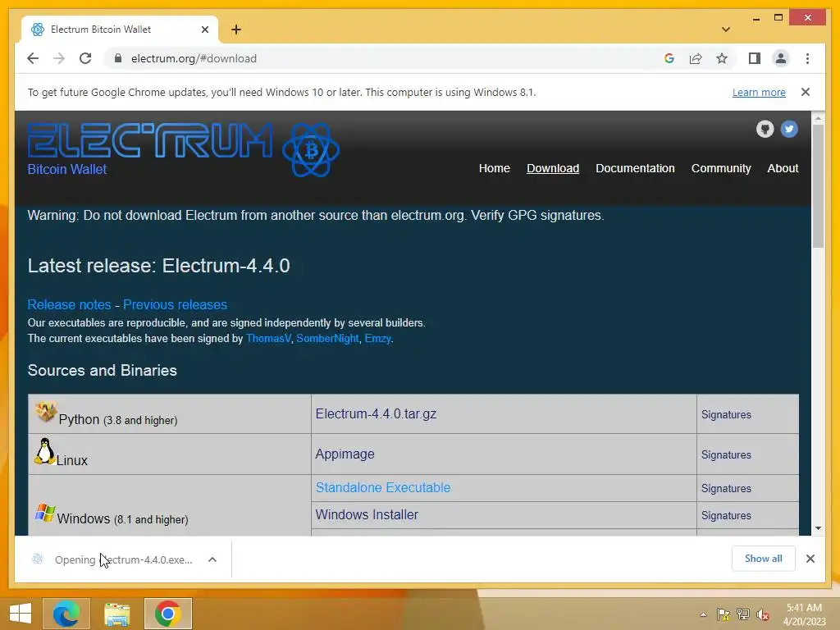
Task: Open a new tab with plus icon
Action: 236,30
